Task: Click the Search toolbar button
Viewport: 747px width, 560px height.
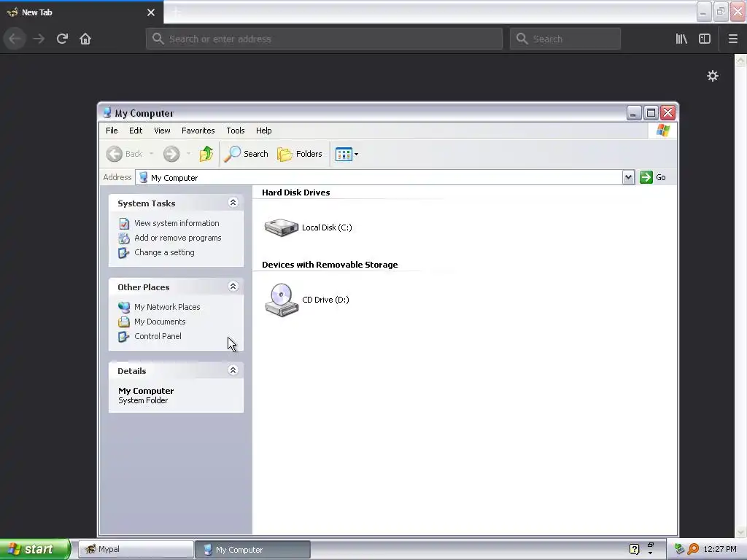Action: coord(246,154)
